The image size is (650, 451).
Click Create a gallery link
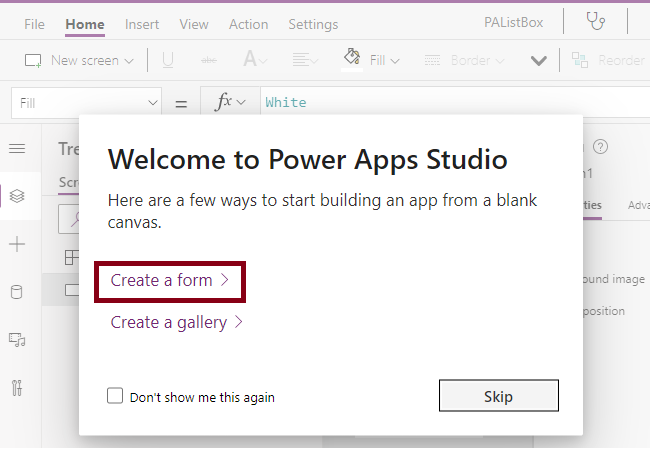click(177, 322)
